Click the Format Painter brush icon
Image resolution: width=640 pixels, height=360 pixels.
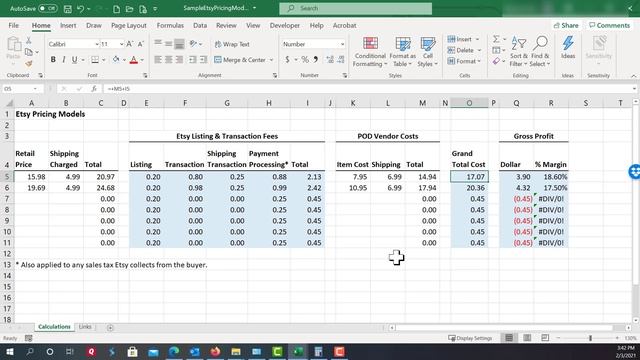(29, 64)
